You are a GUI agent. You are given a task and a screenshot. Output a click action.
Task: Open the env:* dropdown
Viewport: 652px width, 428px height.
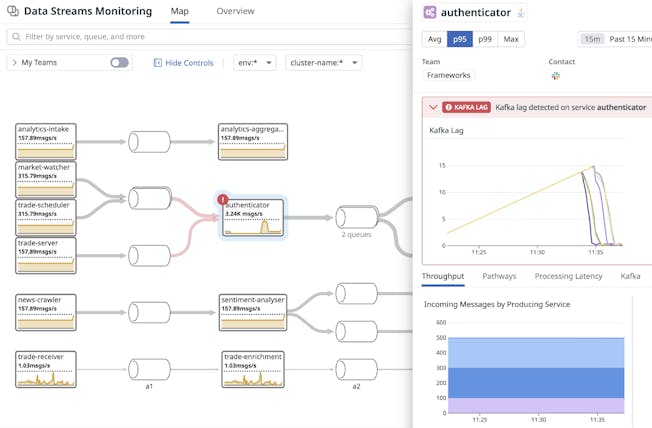click(254, 63)
